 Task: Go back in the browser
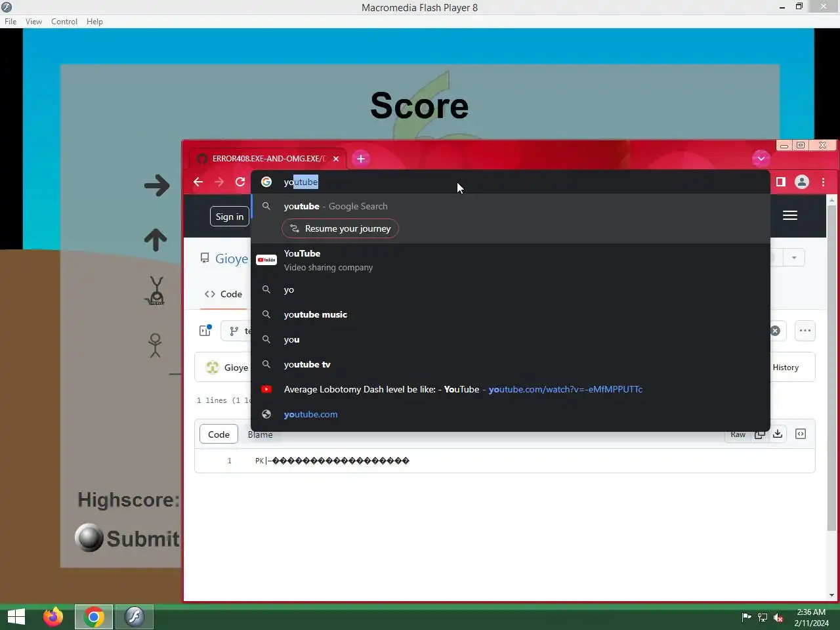[x=198, y=182]
